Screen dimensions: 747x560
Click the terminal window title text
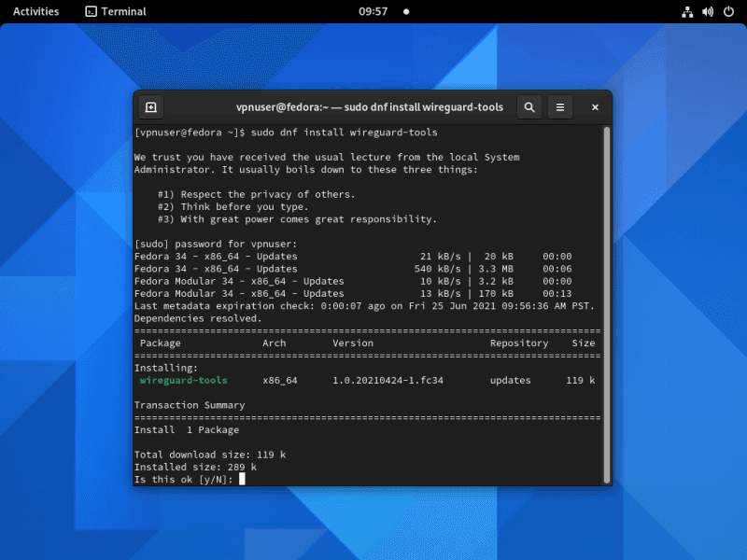pyautogui.click(x=369, y=107)
